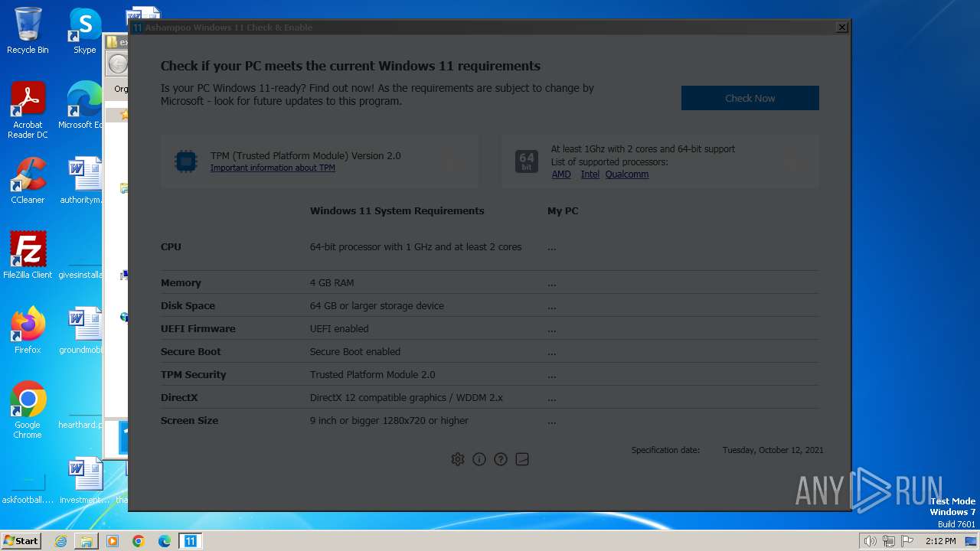Open Edge from the taskbar
The height and width of the screenshot is (551, 980).
pyautogui.click(x=165, y=541)
